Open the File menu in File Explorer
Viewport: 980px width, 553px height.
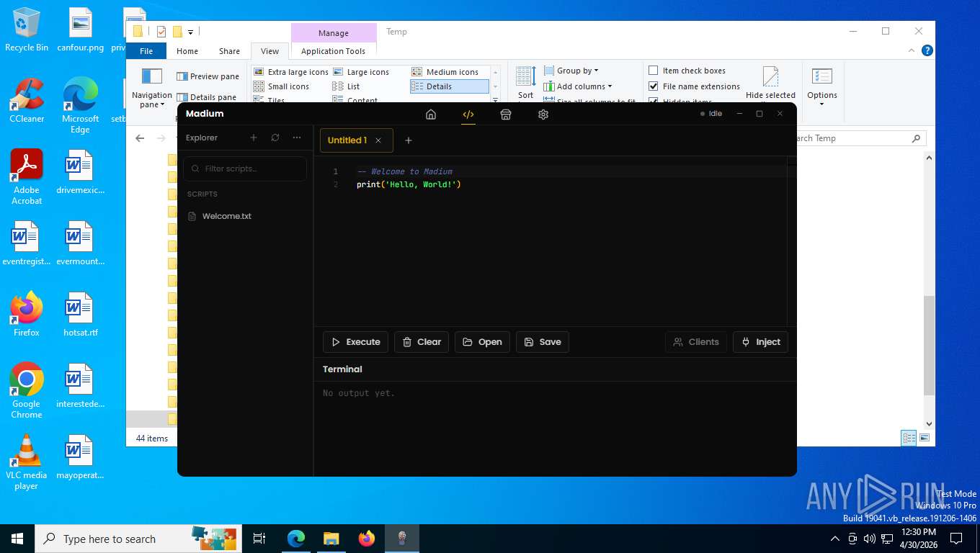click(x=146, y=51)
